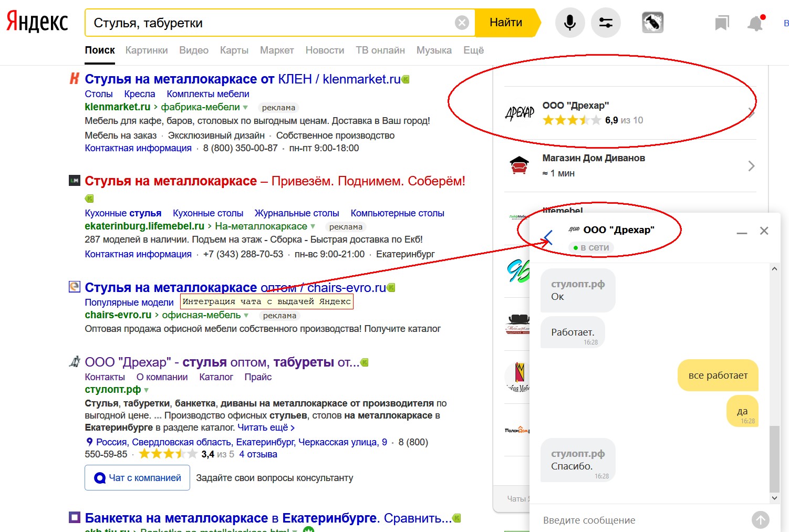789x532 pixels.
Task: Switch to the Видео tab
Action: pos(194,50)
